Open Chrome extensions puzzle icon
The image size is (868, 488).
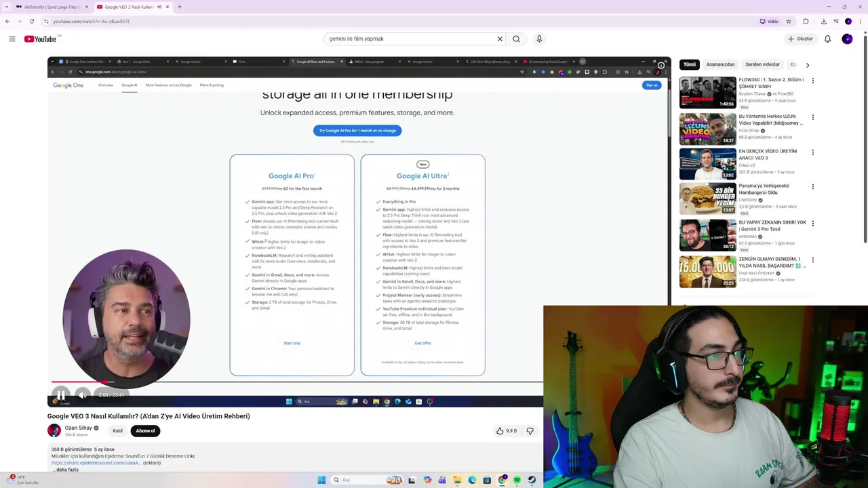tap(806, 21)
